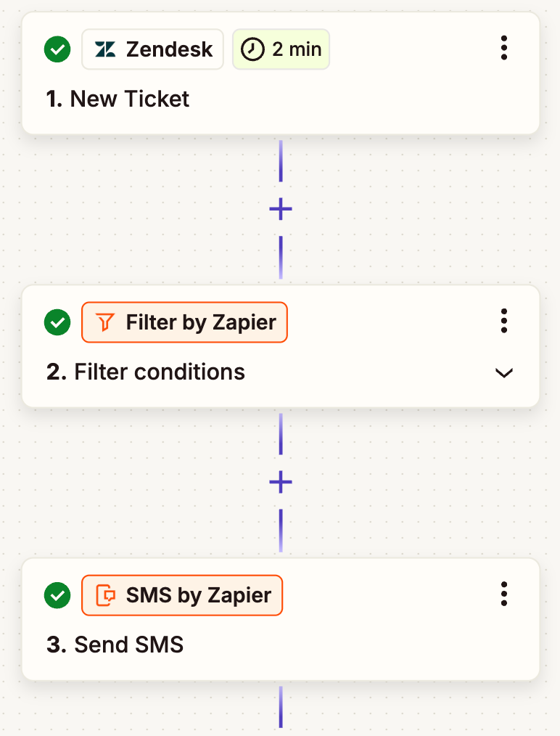Image resolution: width=560 pixels, height=736 pixels.
Task: Select the 3. Send SMS step title
Action: tap(115, 645)
